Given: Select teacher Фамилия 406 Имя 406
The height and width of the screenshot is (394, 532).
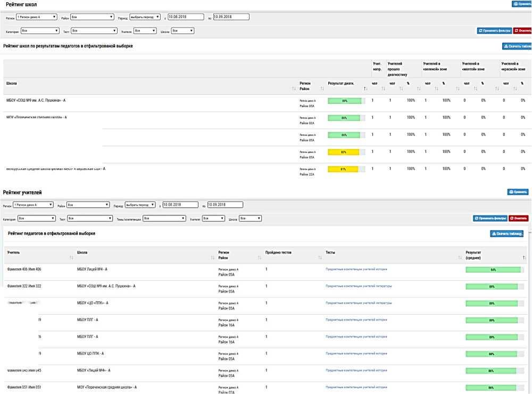Looking at the screenshot, I should coord(24,269).
